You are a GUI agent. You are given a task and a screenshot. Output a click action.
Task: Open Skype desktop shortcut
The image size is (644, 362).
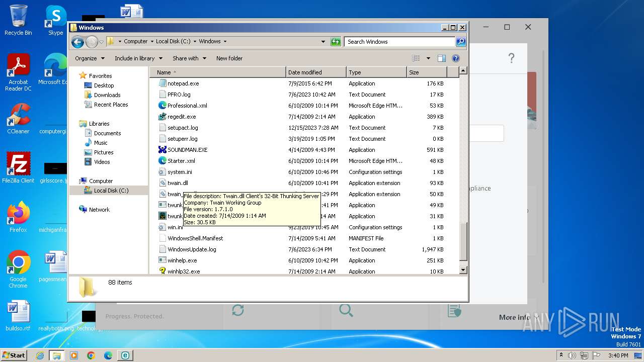coord(55,20)
